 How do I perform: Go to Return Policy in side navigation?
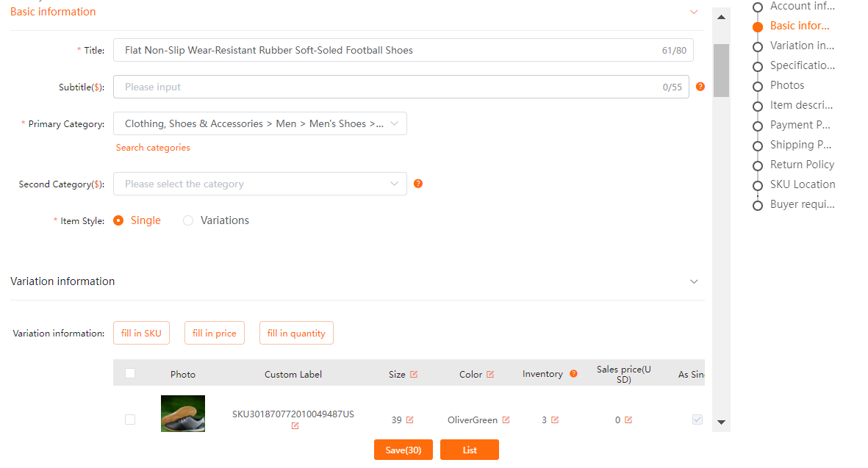click(x=801, y=165)
